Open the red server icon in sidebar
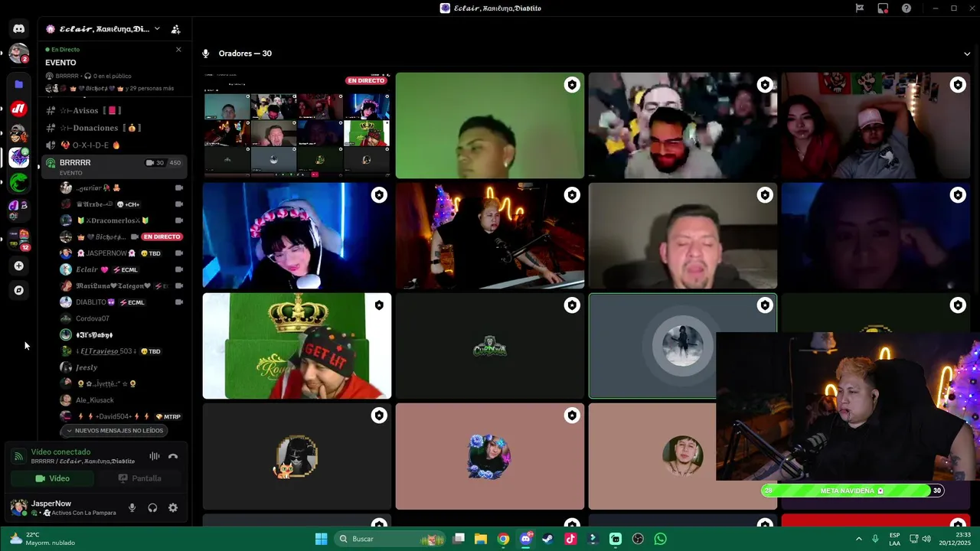The width and height of the screenshot is (980, 551). (18, 109)
